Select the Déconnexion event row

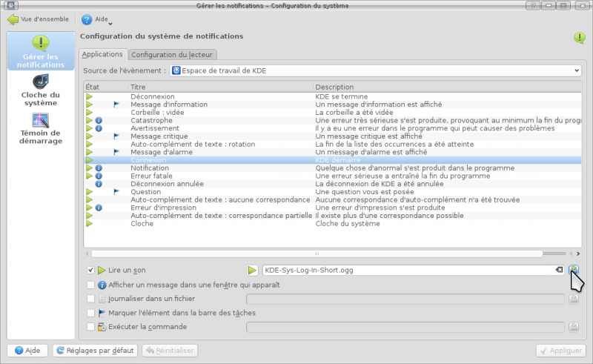(x=332, y=96)
